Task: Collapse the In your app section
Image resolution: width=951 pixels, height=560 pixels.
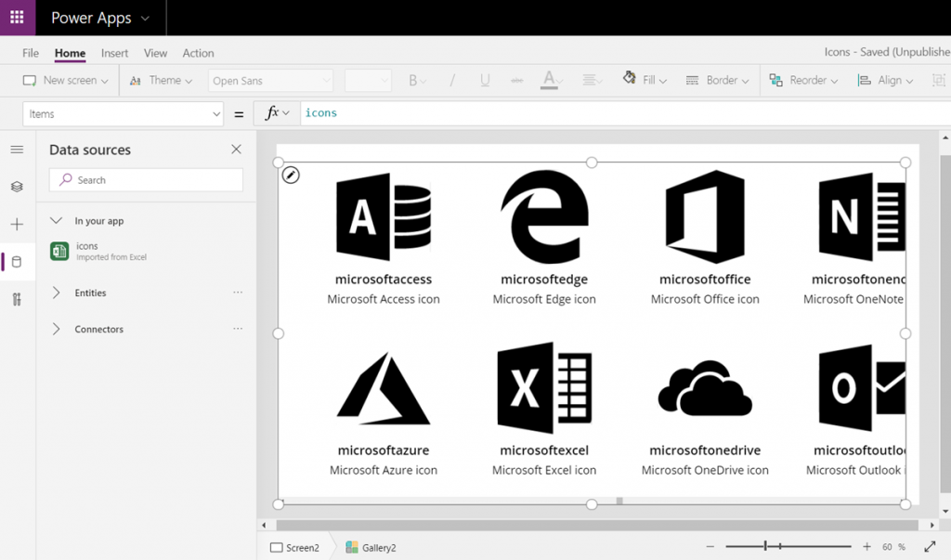Action: click(56, 221)
